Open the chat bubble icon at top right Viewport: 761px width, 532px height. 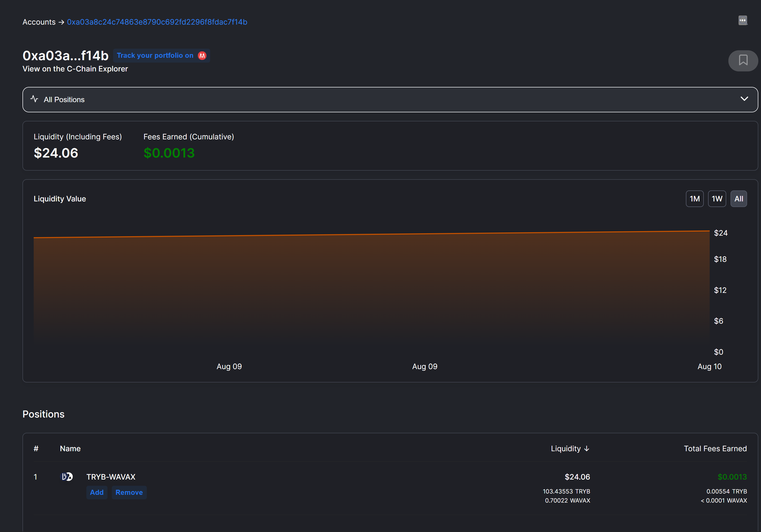(743, 21)
